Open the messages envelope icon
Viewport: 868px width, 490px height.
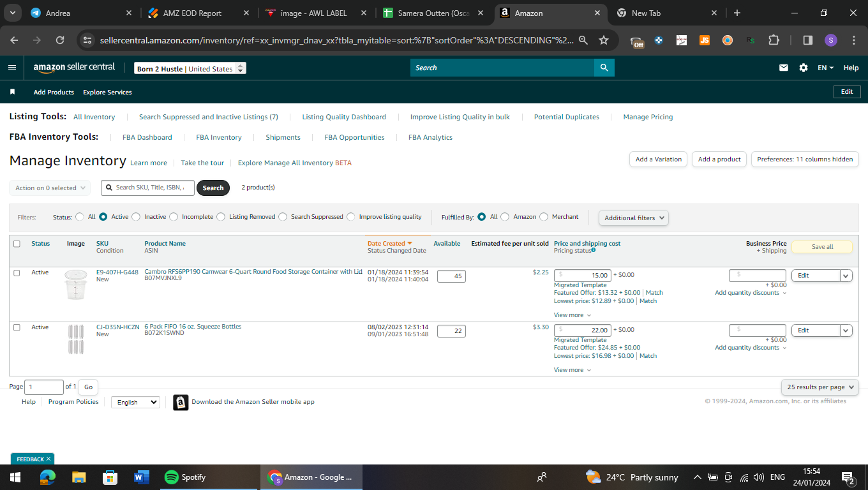[784, 68]
